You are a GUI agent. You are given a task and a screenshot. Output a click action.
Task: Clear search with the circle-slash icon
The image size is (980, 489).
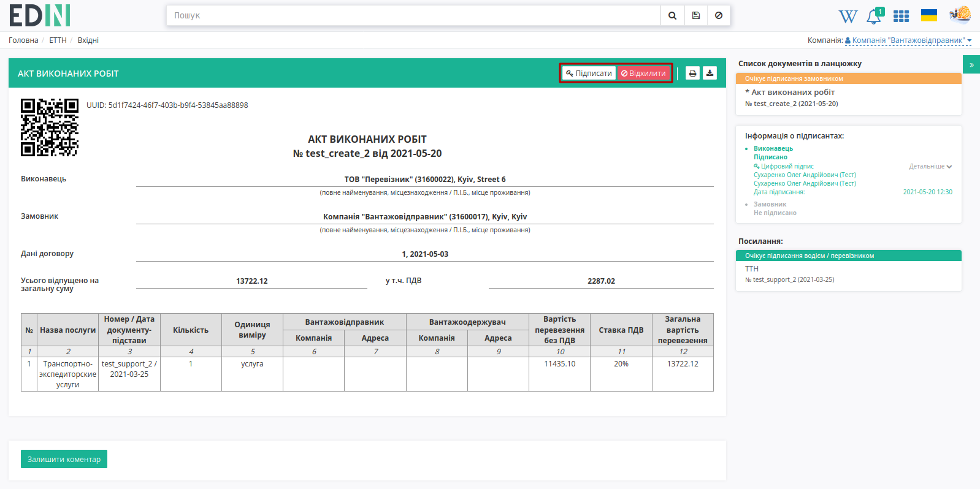point(718,15)
